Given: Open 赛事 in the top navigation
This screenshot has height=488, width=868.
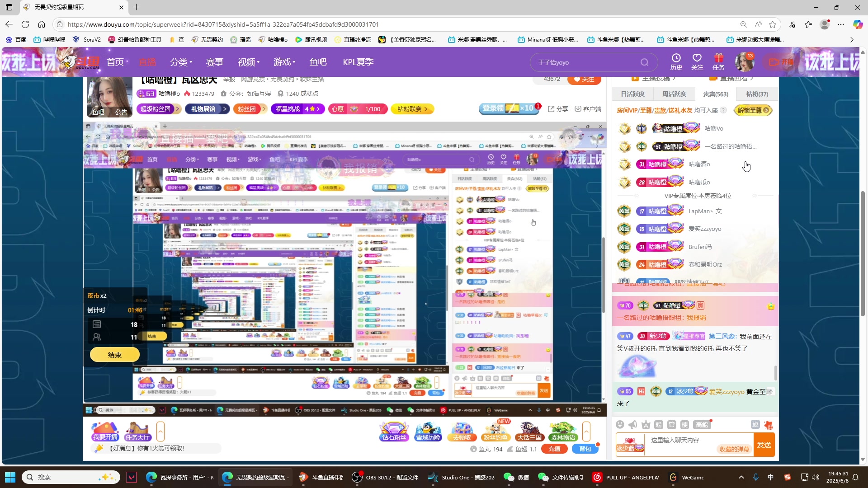Looking at the screenshot, I should (x=215, y=62).
